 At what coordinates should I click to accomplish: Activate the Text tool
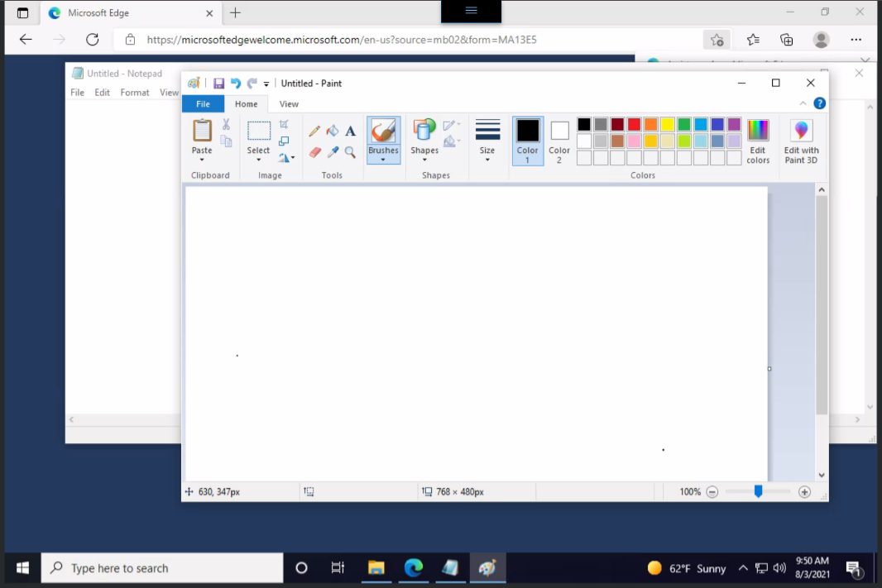pyautogui.click(x=351, y=131)
